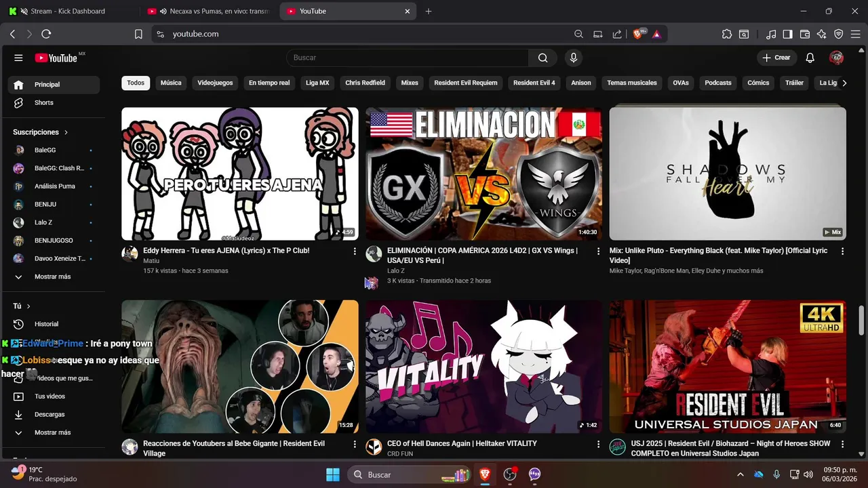Play Resident Evil Universal Studios Japan thumbnail

point(728,367)
